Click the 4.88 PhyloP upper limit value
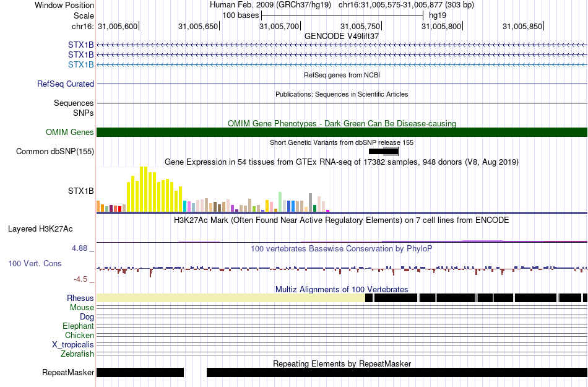Screen dimensions: 588x387 pos(79,248)
